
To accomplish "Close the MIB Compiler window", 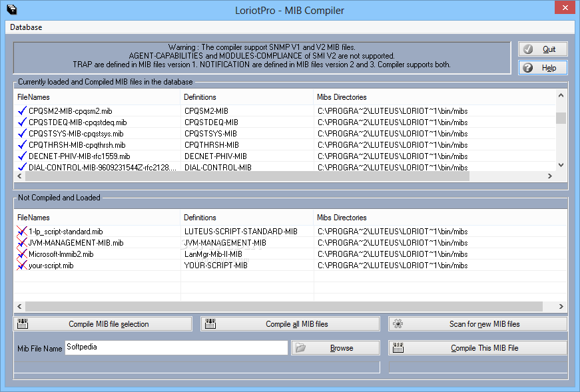I will (x=565, y=7).
